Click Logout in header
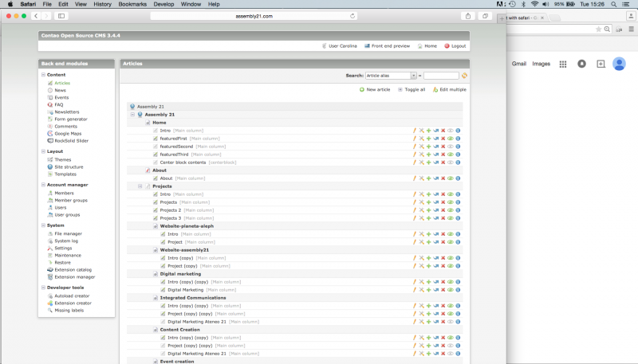Image resolution: width=638 pixels, height=364 pixels. (455, 46)
